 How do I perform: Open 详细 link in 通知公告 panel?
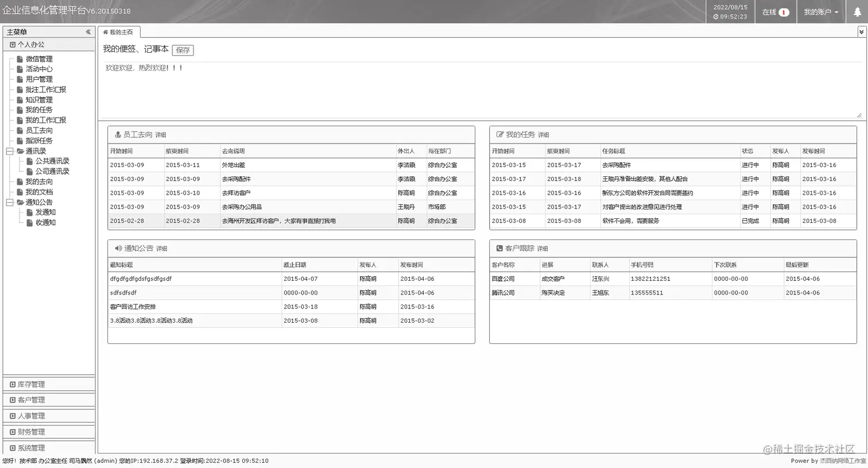tap(161, 249)
